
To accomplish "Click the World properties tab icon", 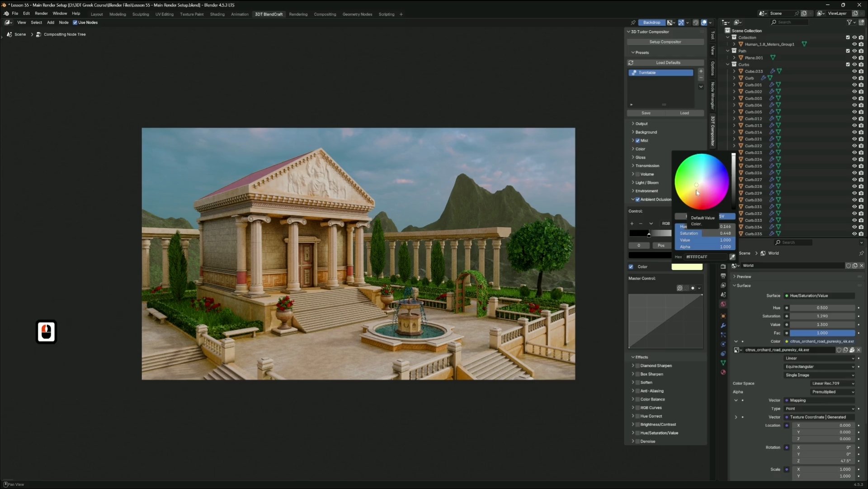I will 723,304.
